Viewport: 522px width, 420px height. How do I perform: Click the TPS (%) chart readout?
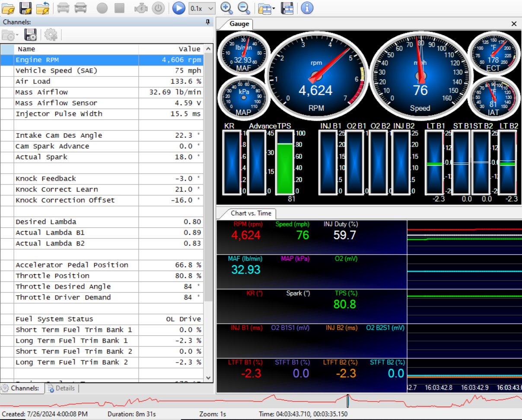click(x=345, y=300)
